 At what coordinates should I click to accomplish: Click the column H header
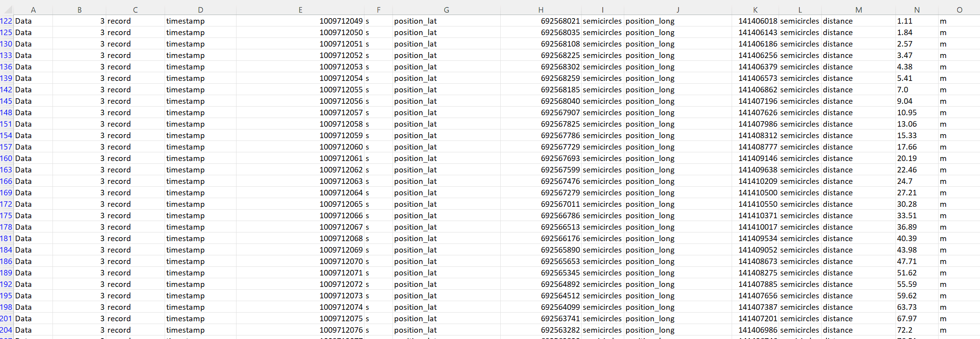tap(541, 10)
